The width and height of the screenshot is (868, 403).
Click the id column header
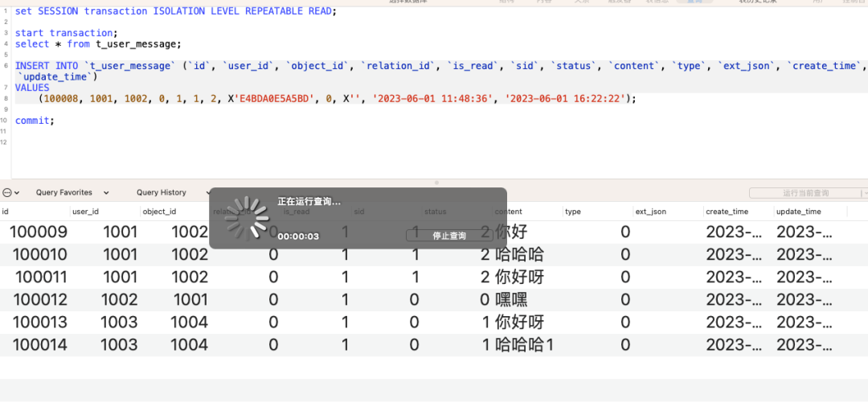tap(35, 212)
